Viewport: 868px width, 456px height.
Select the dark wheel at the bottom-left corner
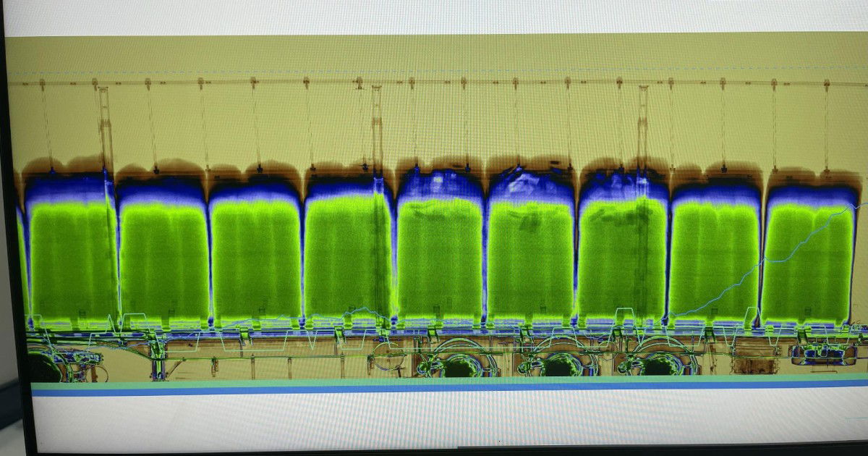click(45, 369)
